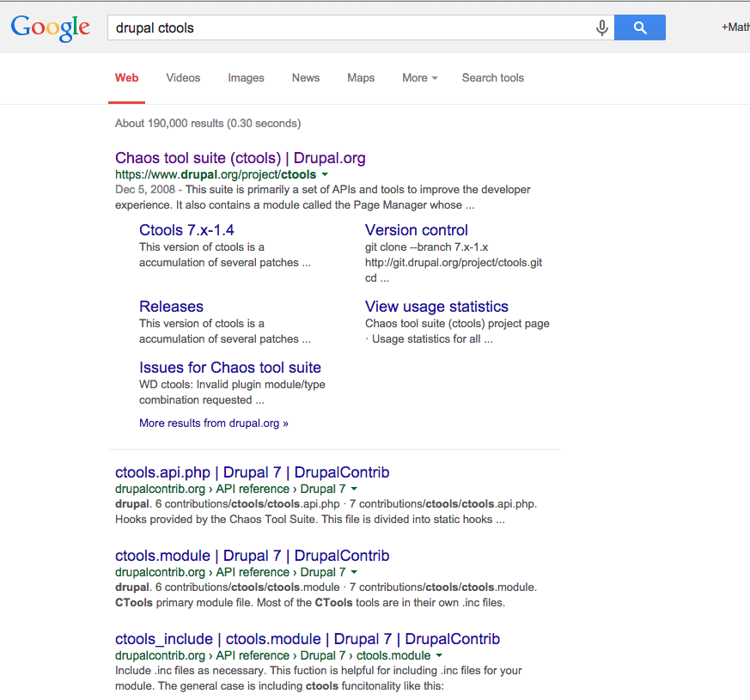The width and height of the screenshot is (750, 700).
Task: Click 'Chaos tool suite (ctools) project page' snippet
Action: pos(457,324)
